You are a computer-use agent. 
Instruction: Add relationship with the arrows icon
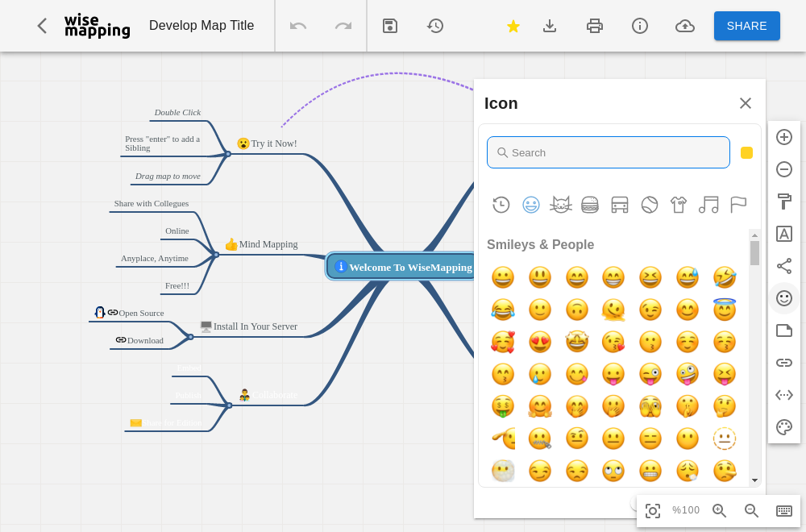pos(784,395)
